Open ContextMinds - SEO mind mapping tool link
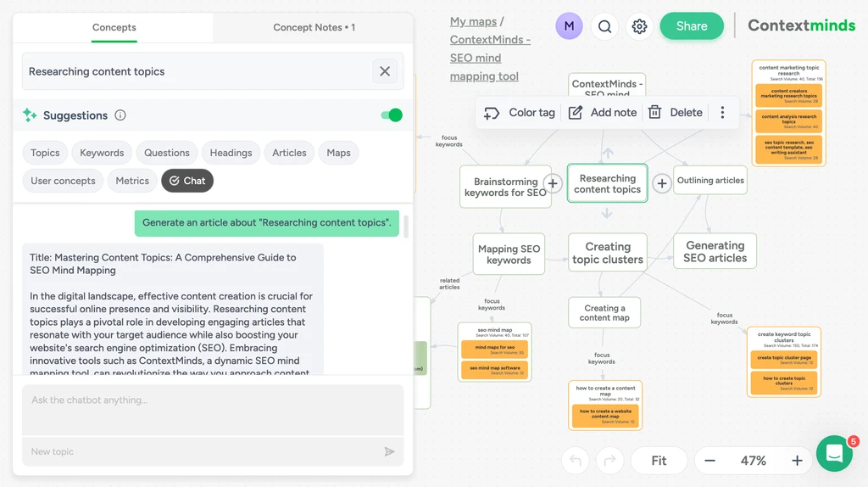The height and width of the screenshot is (487, 868). click(490, 58)
